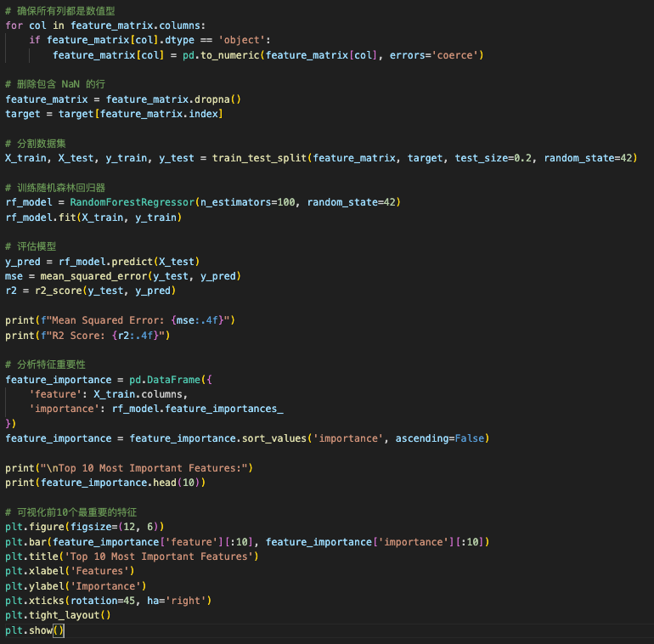This screenshot has height=644, width=654.
Task: Click the mean_squared_error function name
Action: point(93,276)
